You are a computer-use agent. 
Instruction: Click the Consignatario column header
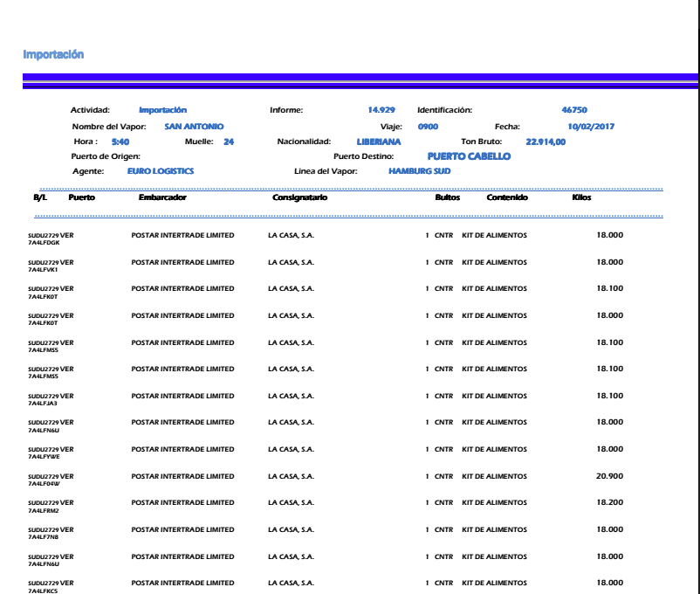pyautogui.click(x=300, y=198)
